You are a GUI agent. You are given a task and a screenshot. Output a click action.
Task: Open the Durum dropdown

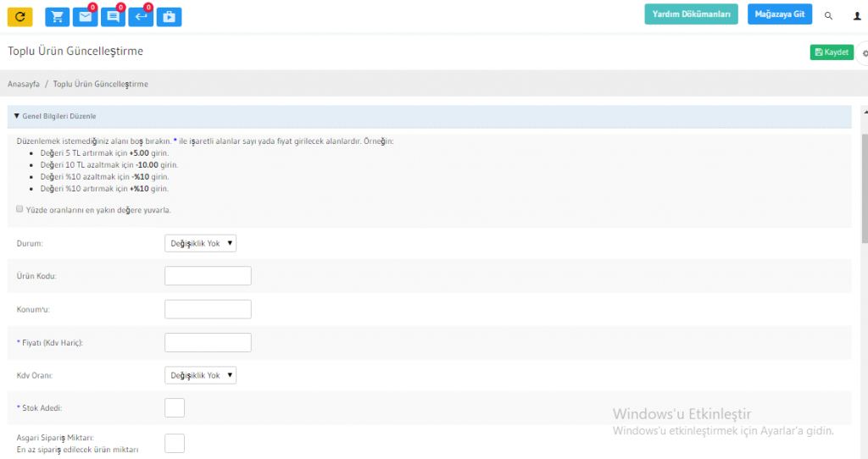[200, 243]
